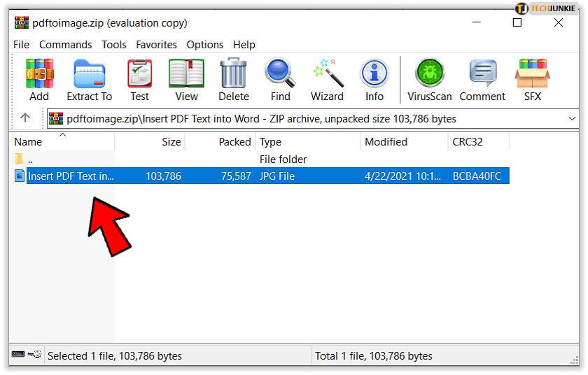Viewport: 588px width, 375px height.
Task: Select the Insert PDF Text JPG file
Action: tap(70, 176)
